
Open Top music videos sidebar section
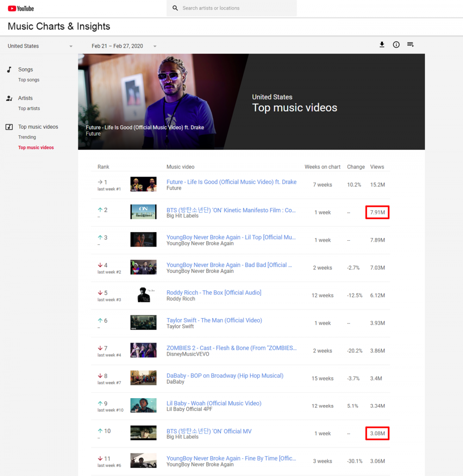coord(38,126)
